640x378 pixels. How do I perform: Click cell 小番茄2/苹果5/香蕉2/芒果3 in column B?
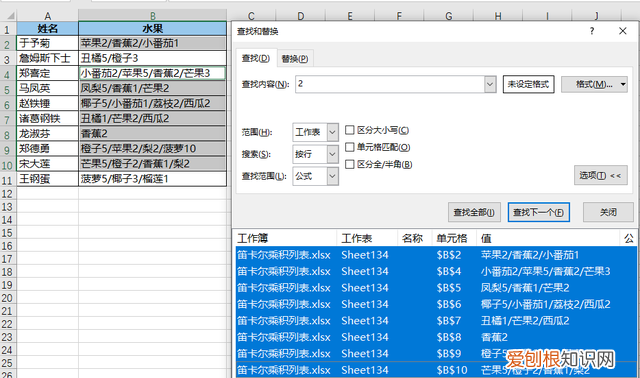click(x=153, y=73)
